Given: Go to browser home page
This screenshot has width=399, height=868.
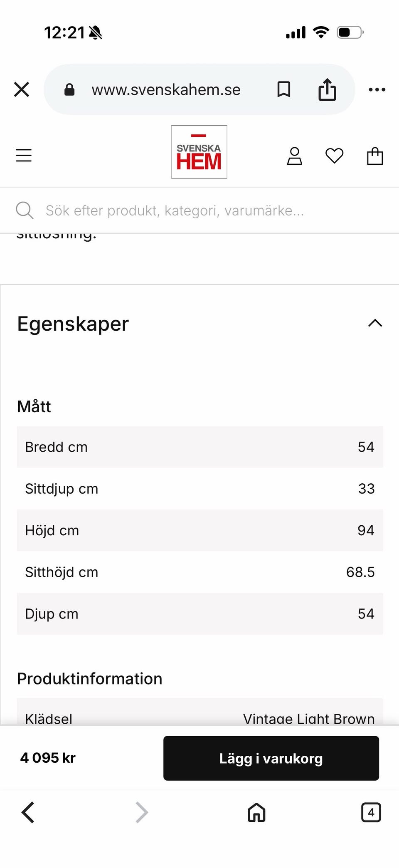Looking at the screenshot, I should 256,812.
